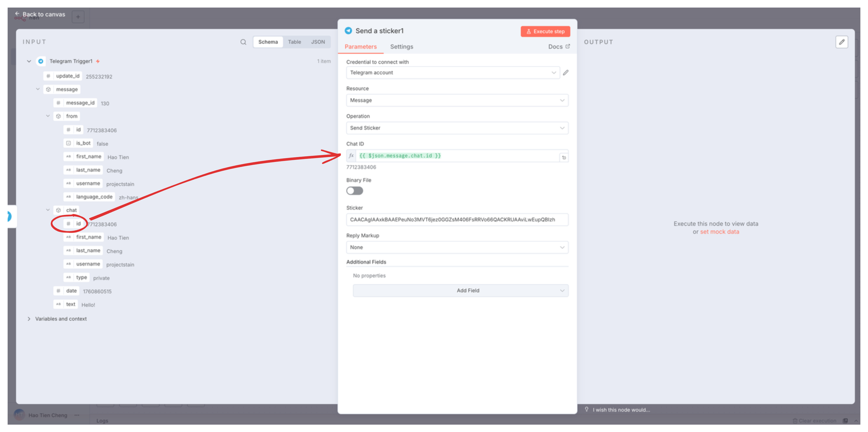This screenshot has height=432, width=868.
Task: Enable the Binary File toggle
Action: (x=355, y=191)
